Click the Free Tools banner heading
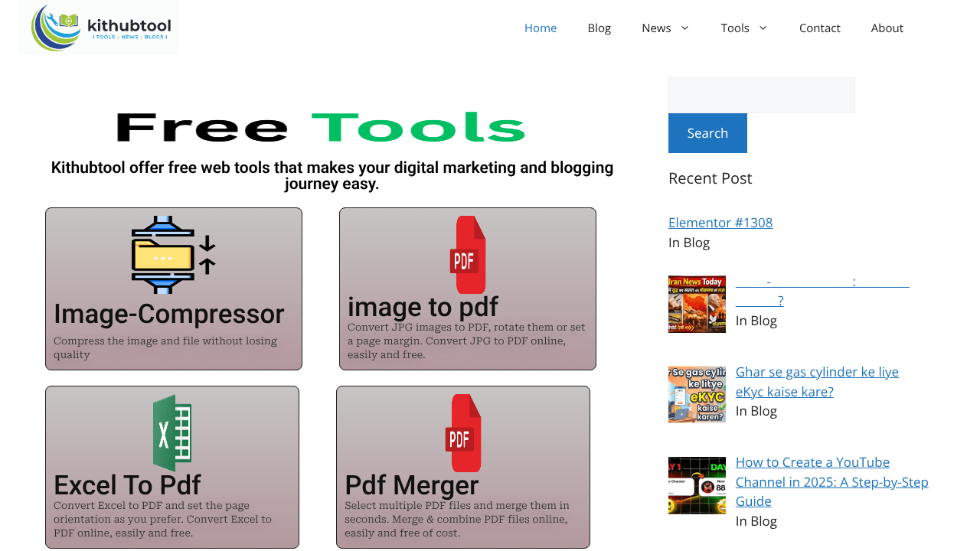The image size is (980, 551). tap(321, 128)
